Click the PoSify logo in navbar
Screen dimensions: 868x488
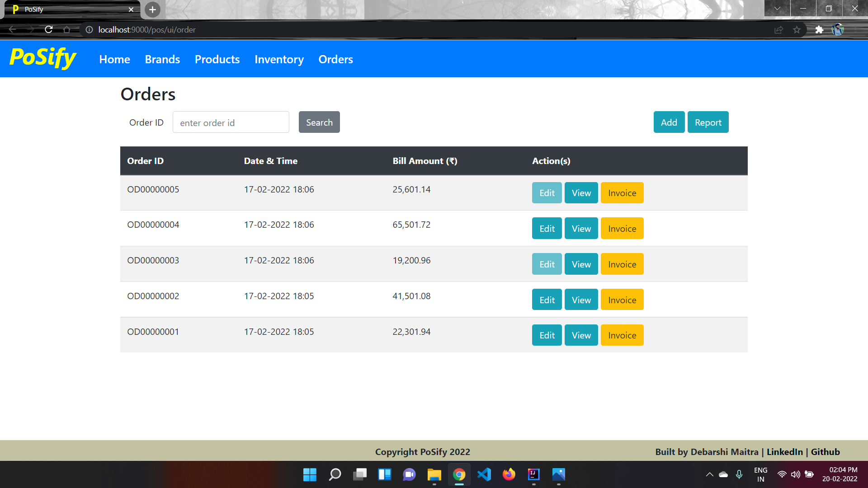(x=43, y=58)
